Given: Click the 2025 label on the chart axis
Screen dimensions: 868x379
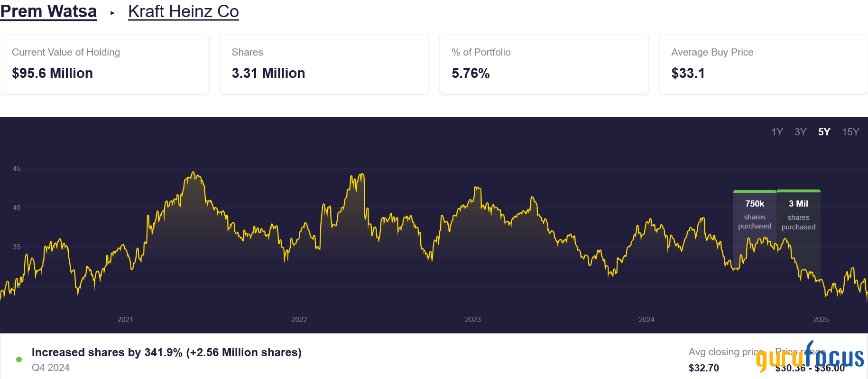Looking at the screenshot, I should [x=821, y=320].
